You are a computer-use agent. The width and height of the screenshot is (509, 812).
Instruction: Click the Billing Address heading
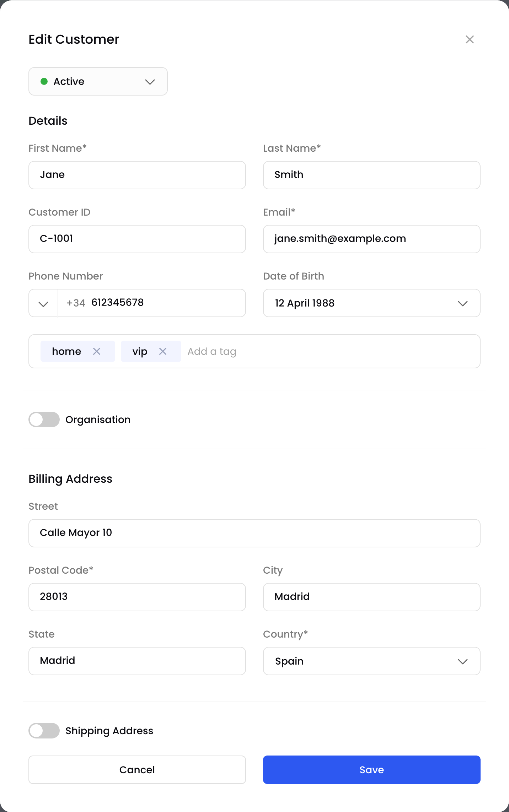(70, 479)
